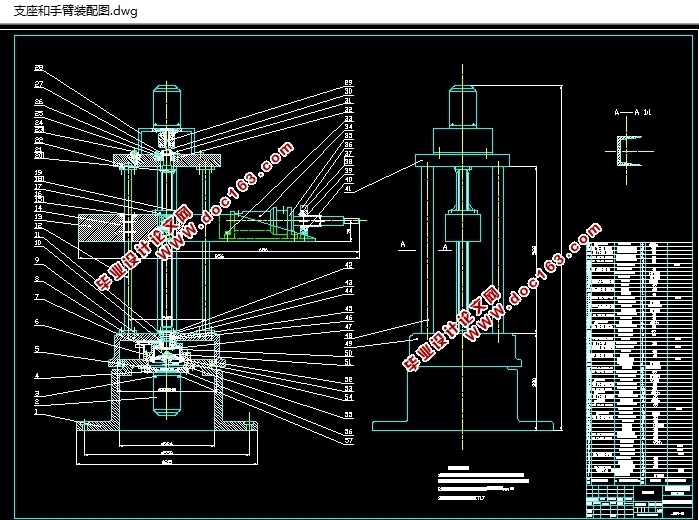Select part callout number 6
The height and width of the screenshot is (520, 699).
click(37, 321)
